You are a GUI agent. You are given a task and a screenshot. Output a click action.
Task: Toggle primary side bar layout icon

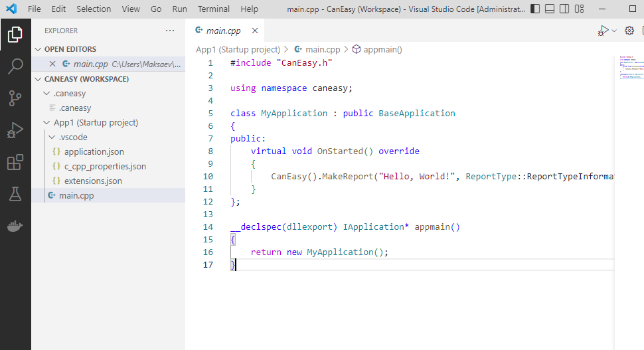[535, 9]
